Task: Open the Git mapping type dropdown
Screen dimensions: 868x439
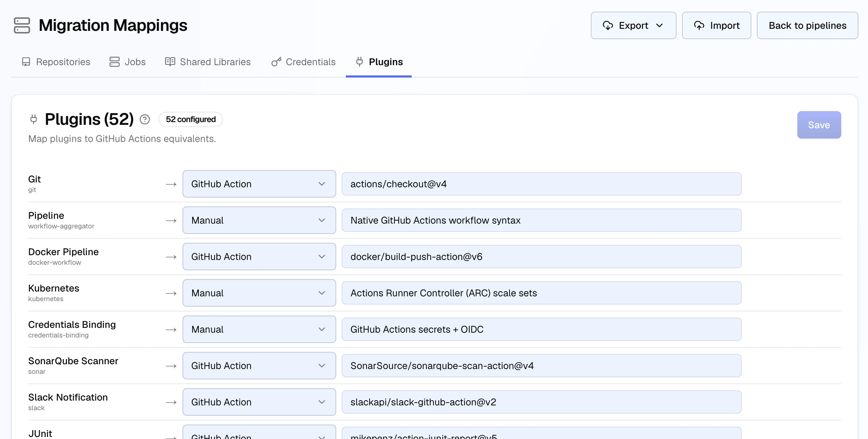Action: (x=259, y=184)
